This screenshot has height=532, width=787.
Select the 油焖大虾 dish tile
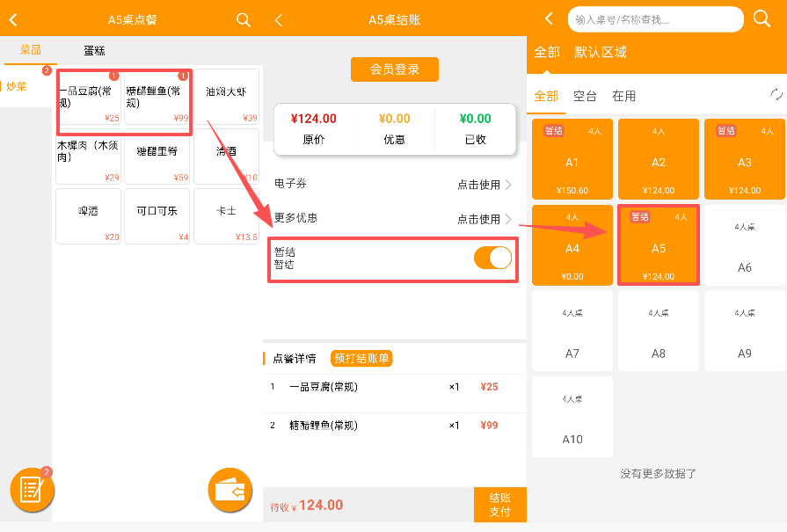(226, 97)
